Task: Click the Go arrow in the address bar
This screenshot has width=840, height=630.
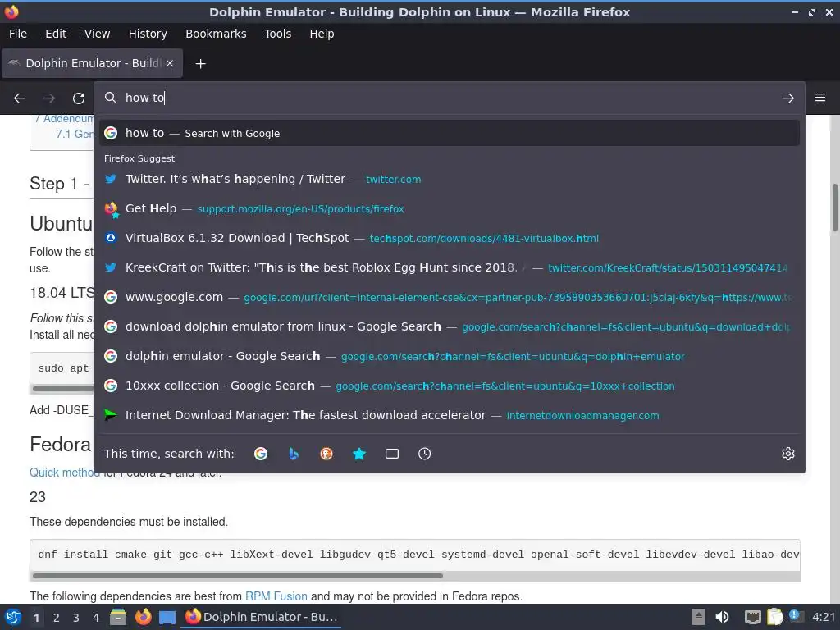Action: 788,98
